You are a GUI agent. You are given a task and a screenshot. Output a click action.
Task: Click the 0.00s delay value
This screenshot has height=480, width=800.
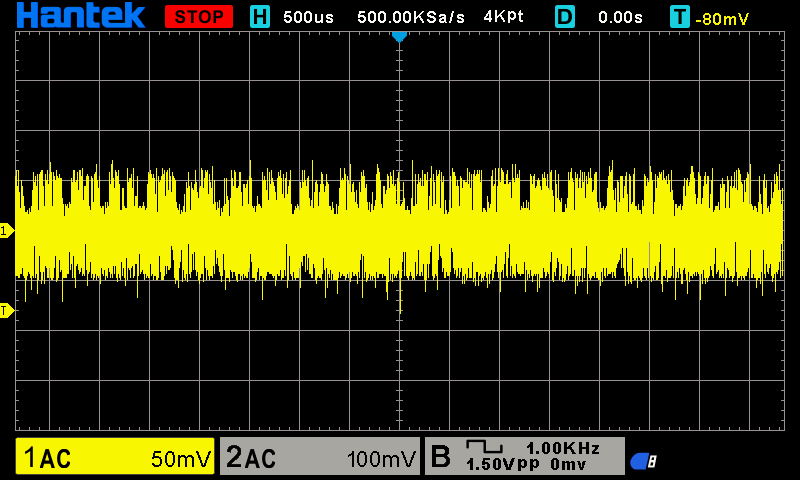click(620, 17)
